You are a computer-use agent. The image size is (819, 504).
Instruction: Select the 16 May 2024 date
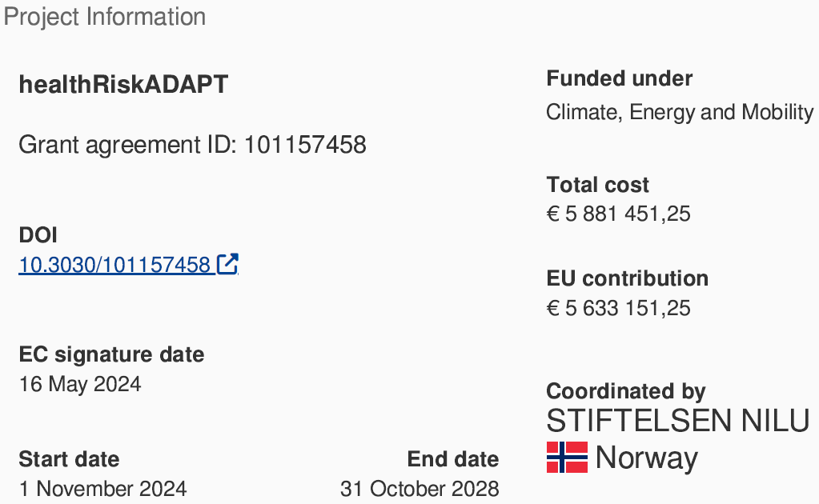(80, 384)
